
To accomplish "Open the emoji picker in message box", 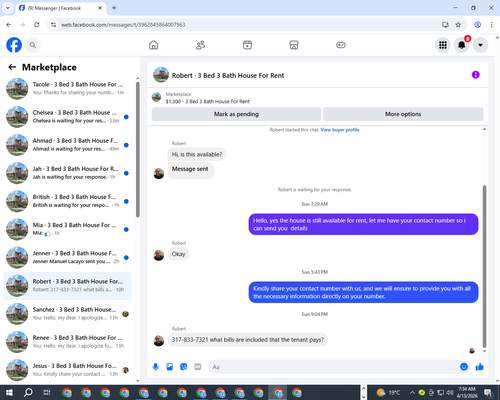I will (x=464, y=367).
